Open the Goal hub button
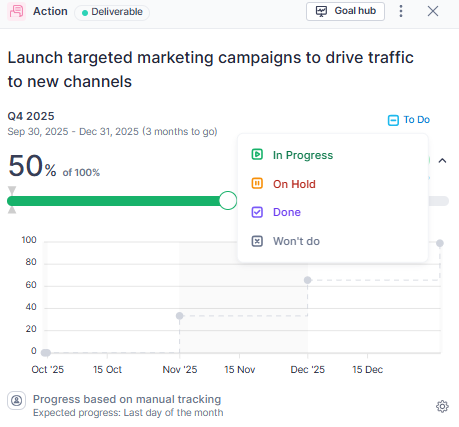 tap(345, 11)
